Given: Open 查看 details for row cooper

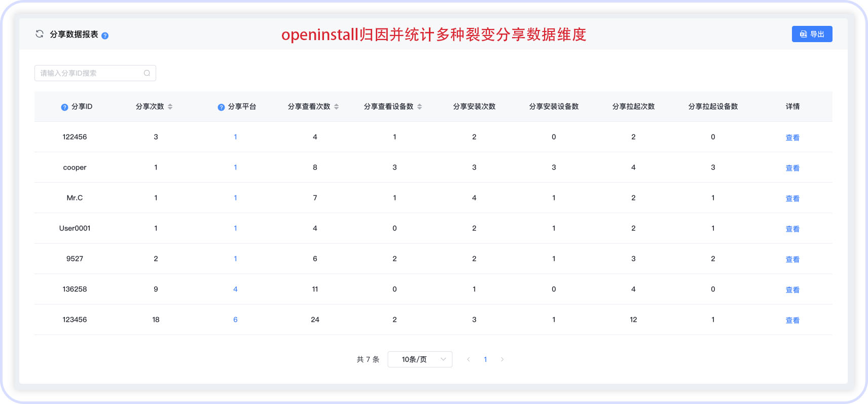Looking at the screenshot, I should 792,168.
